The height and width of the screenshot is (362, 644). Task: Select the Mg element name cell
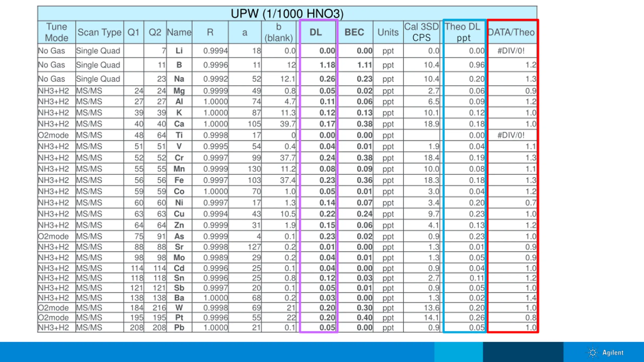point(179,91)
